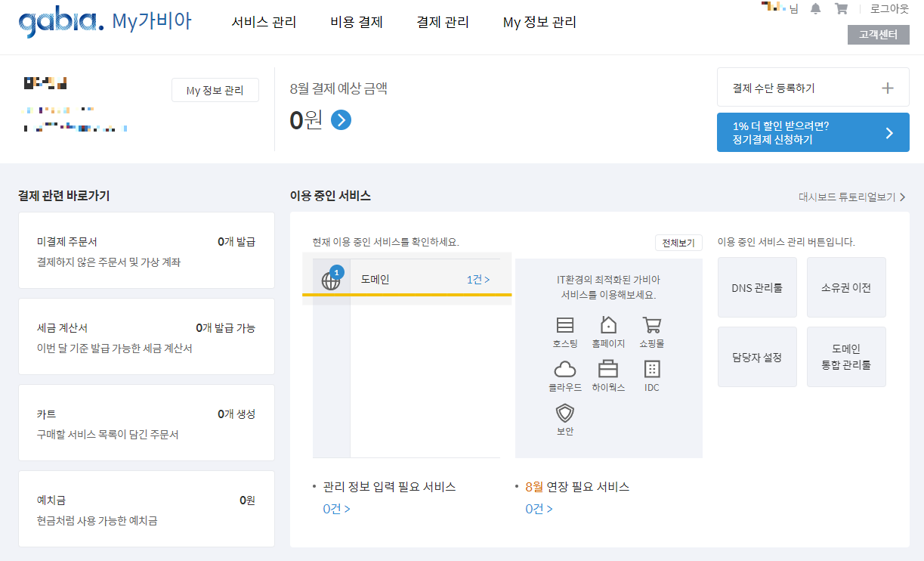Open 도메인 통합 관리툴
Viewport: 924px width, 561px height.
846,357
